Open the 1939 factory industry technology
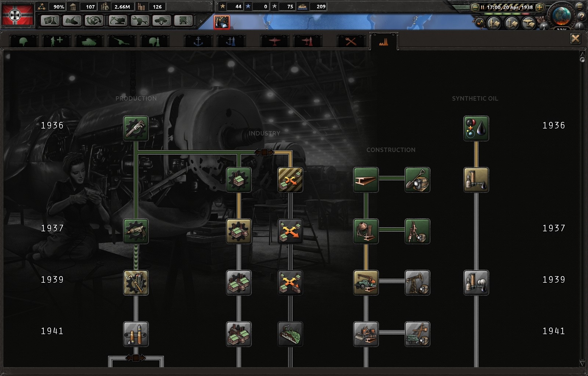 click(239, 283)
